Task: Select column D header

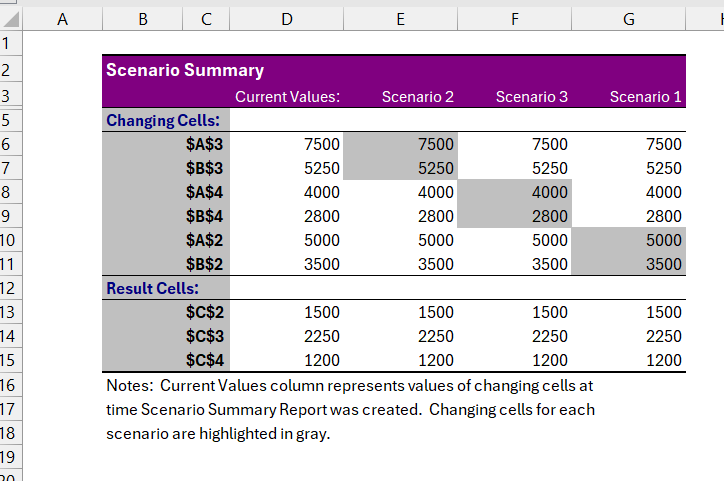Action: pyautogui.click(x=287, y=19)
